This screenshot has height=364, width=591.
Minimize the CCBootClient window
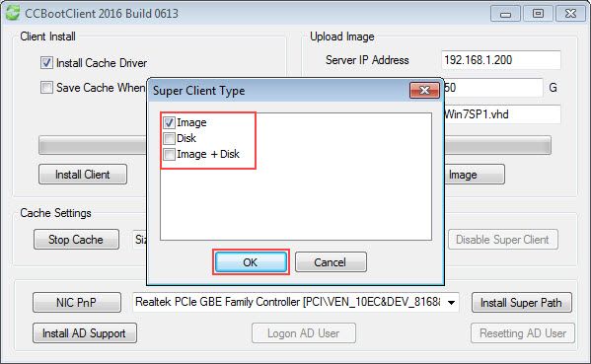click(505, 14)
